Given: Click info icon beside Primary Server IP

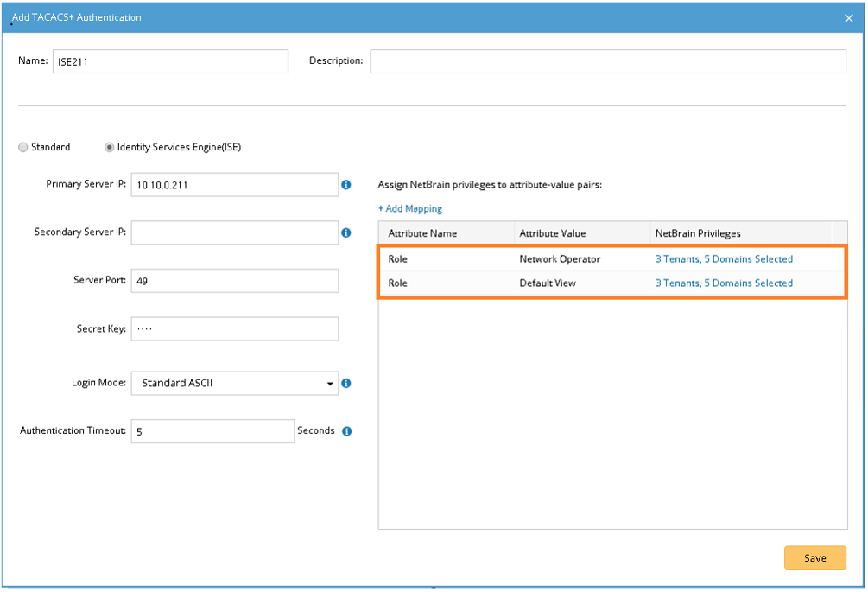Looking at the screenshot, I should pyautogui.click(x=346, y=185).
